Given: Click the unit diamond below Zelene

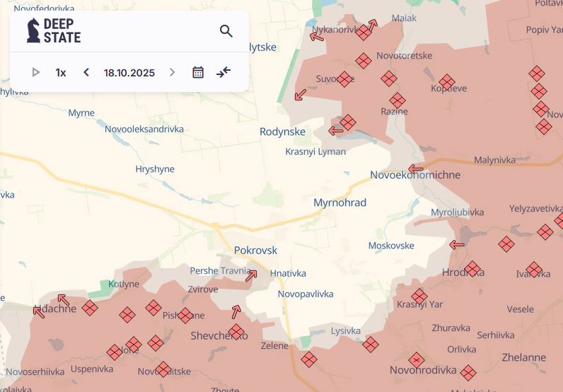Looking at the screenshot, I should pos(309,359).
